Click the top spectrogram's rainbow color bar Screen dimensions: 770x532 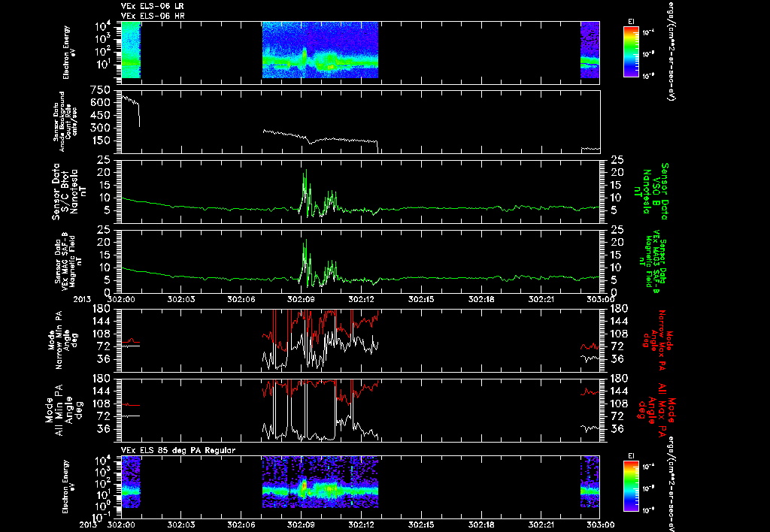631,52
